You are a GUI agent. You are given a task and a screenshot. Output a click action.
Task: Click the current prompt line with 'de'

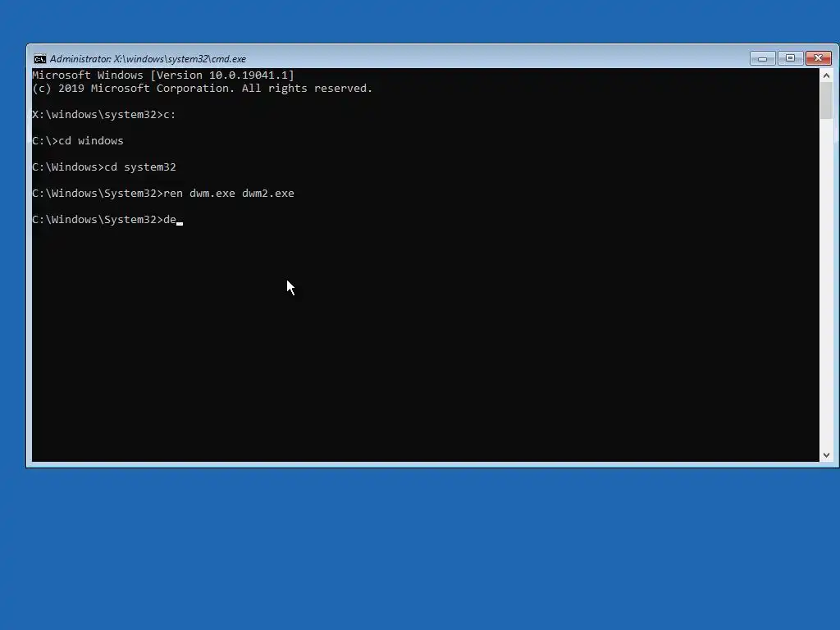(107, 220)
